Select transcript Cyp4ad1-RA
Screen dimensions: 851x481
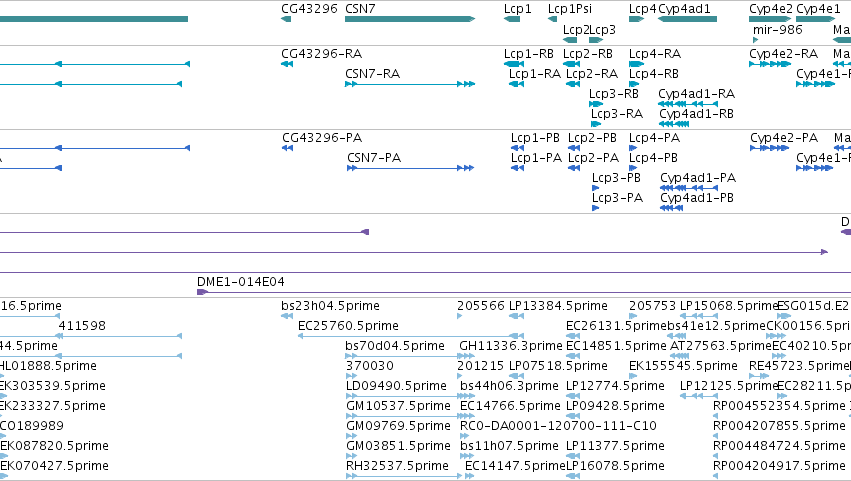tap(696, 94)
